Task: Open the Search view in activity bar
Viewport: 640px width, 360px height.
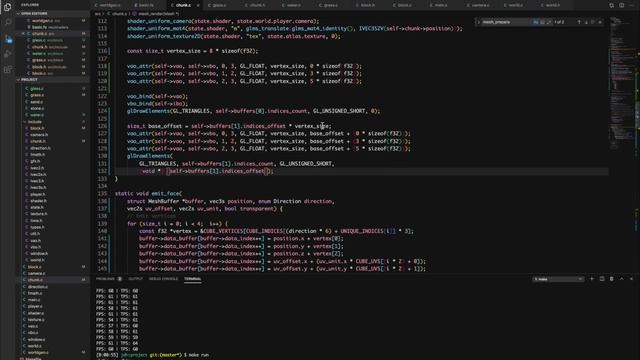Action: (x=7, y=22)
